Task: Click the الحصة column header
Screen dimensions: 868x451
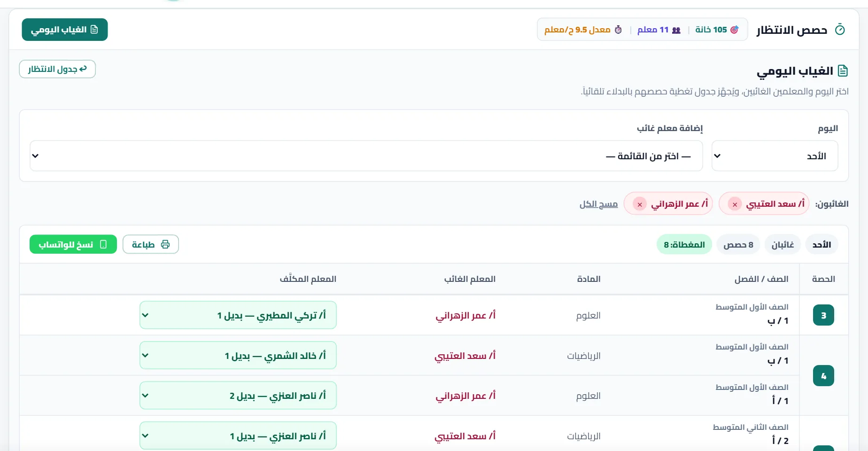Action: (824, 279)
